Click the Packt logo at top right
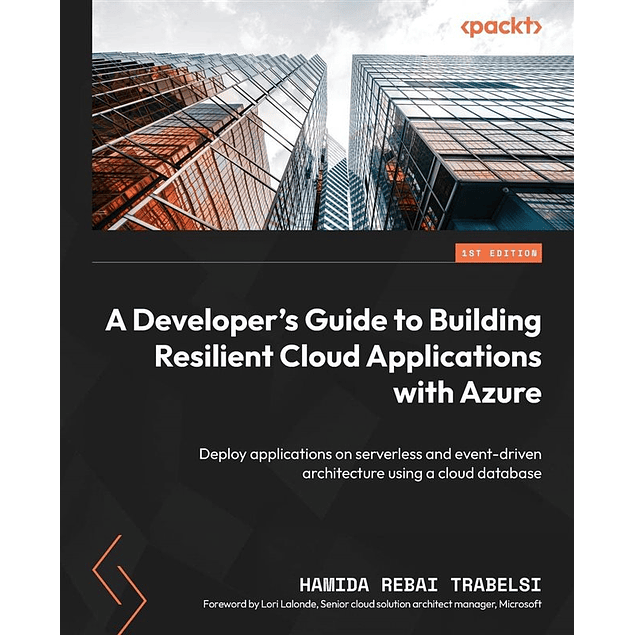This screenshot has width=635, height=635. point(501,28)
